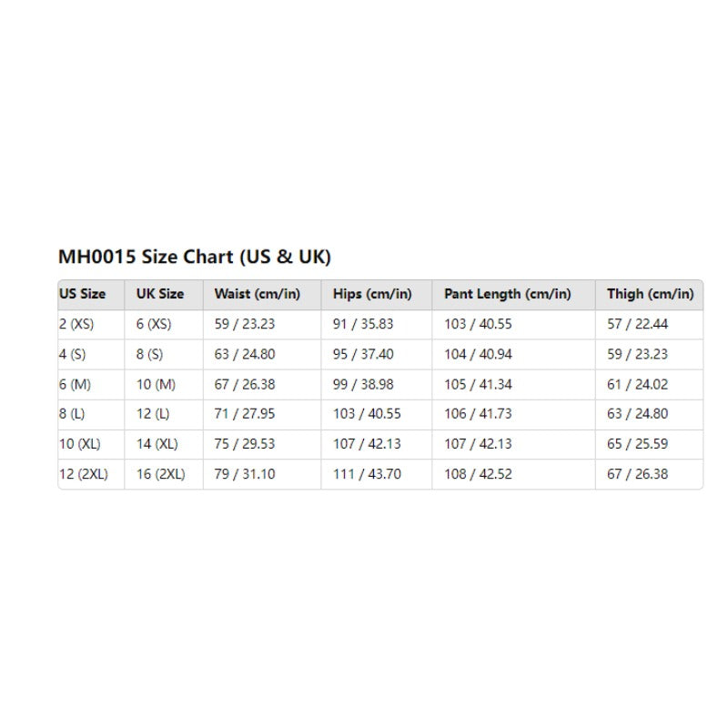Select the 6 (M) US size cell
The image size is (728, 728).
tap(75, 384)
